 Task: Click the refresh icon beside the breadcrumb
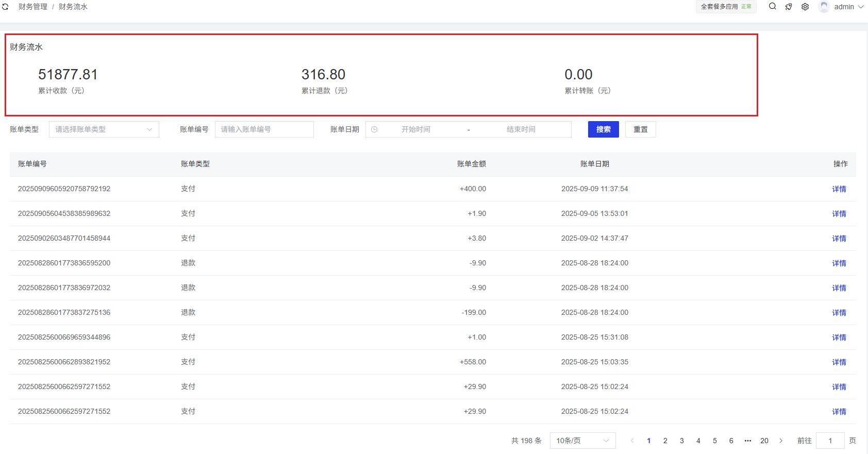tap(5, 7)
